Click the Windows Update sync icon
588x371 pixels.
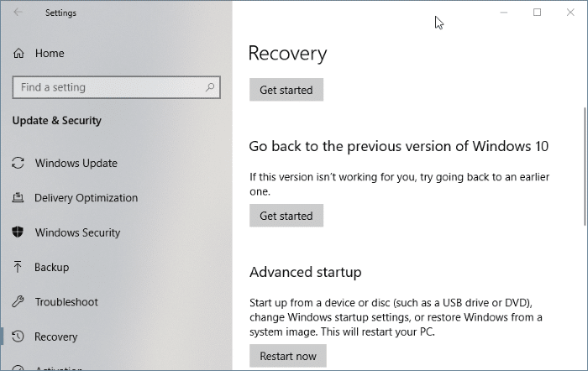point(18,163)
